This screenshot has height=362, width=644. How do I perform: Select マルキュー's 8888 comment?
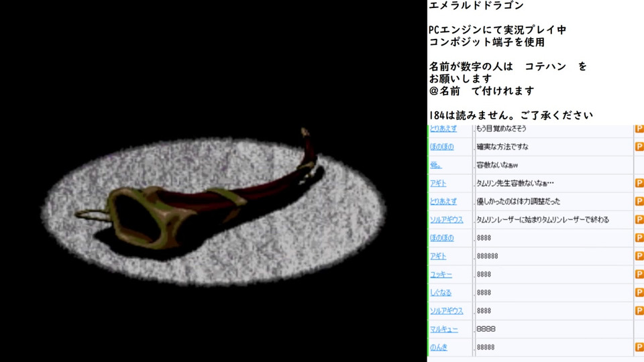(x=486, y=328)
